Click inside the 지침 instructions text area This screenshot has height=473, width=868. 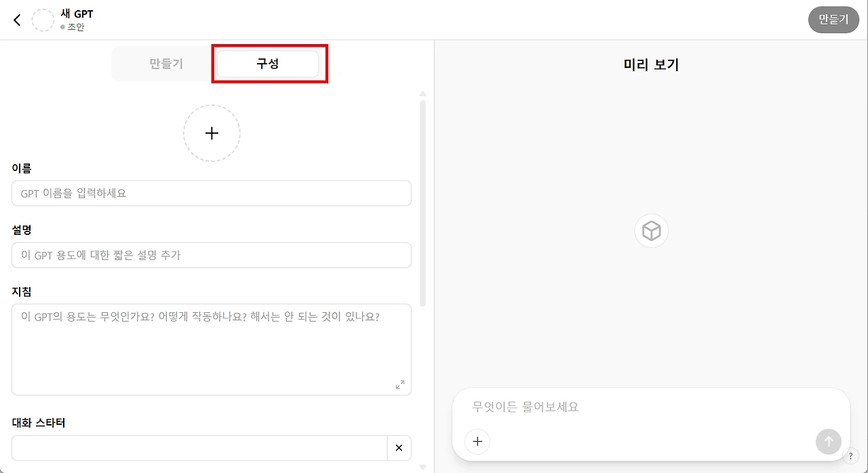(212, 349)
